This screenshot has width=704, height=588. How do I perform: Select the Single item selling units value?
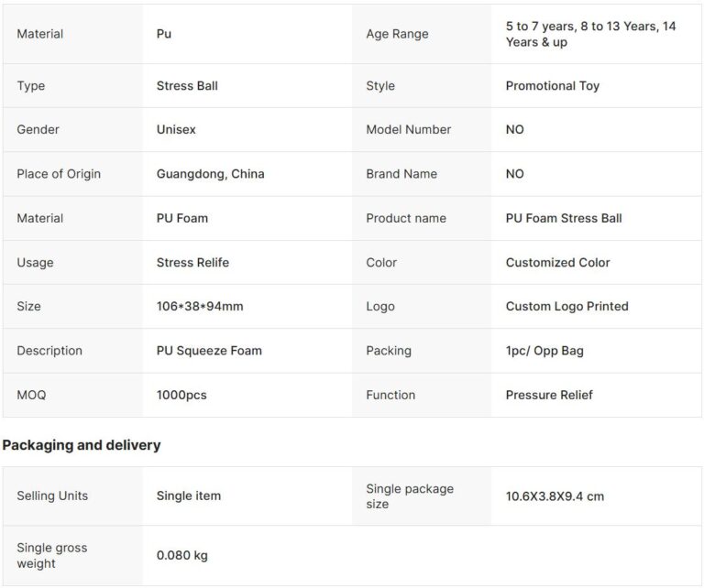[x=189, y=495]
